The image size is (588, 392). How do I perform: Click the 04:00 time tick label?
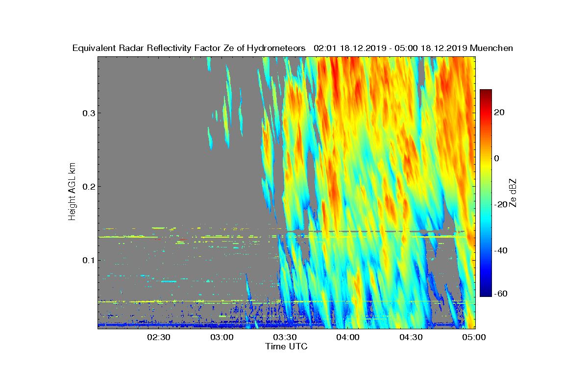click(x=348, y=337)
